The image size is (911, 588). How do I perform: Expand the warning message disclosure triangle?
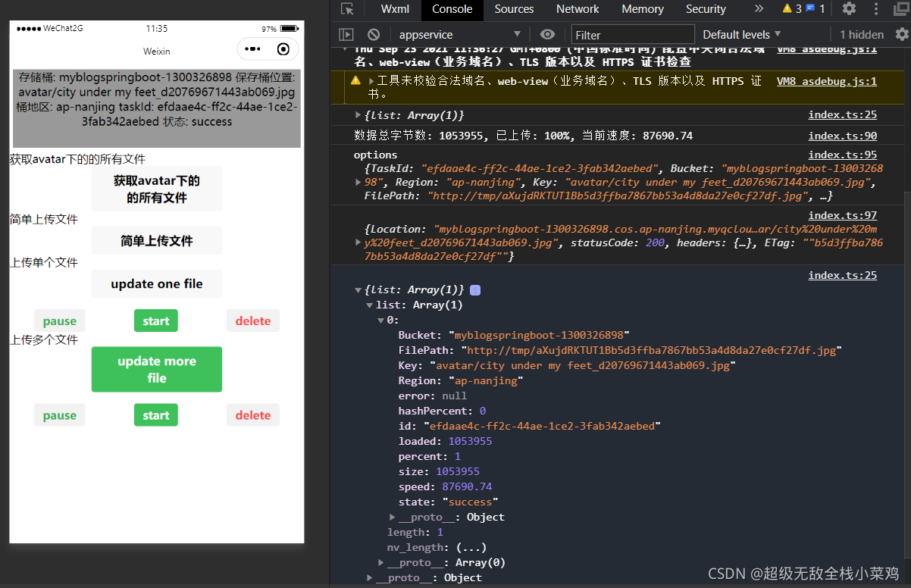pyautogui.click(x=371, y=80)
